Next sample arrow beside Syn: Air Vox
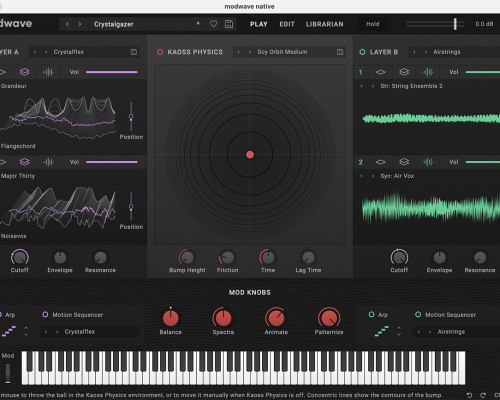Image resolution: width=500 pixels, height=400 pixels. [373, 176]
